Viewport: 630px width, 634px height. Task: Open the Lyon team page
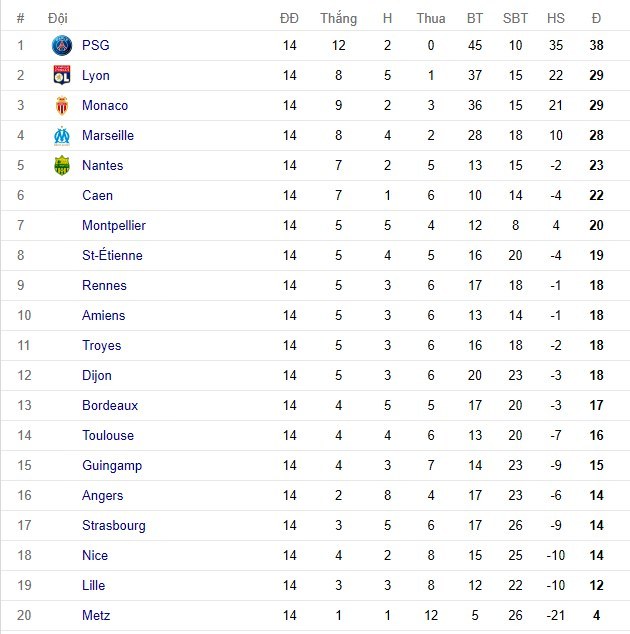click(96, 75)
